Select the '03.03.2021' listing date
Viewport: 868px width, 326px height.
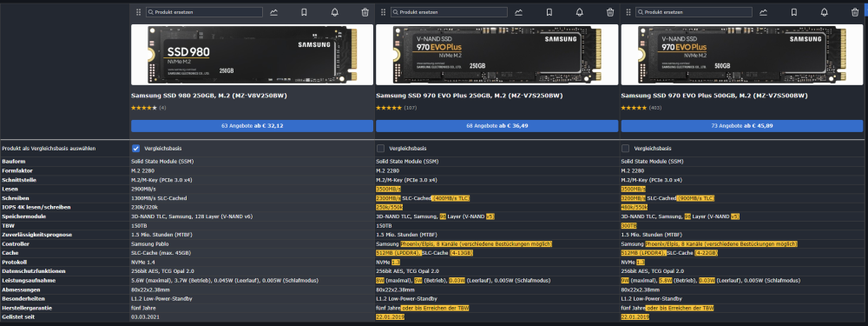click(144, 316)
